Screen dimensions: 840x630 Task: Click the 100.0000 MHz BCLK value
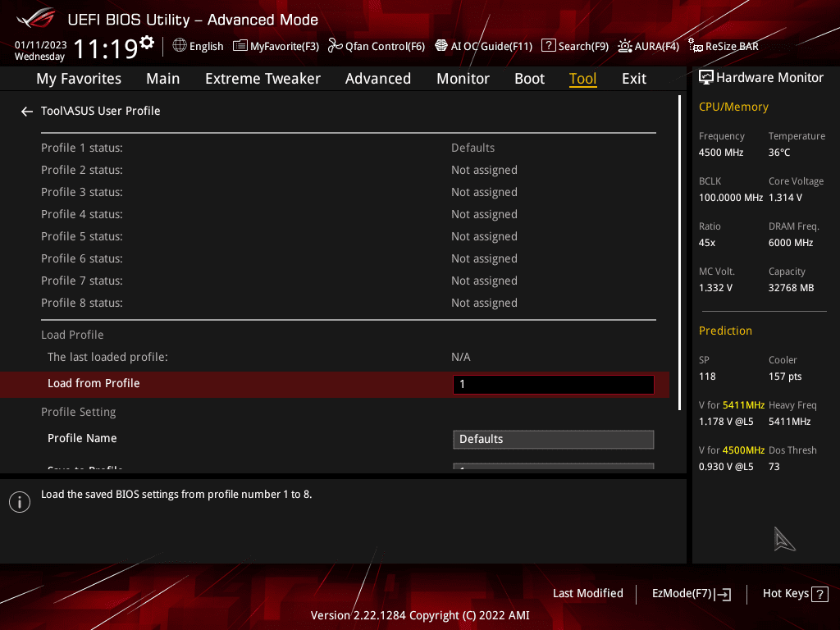(731, 198)
